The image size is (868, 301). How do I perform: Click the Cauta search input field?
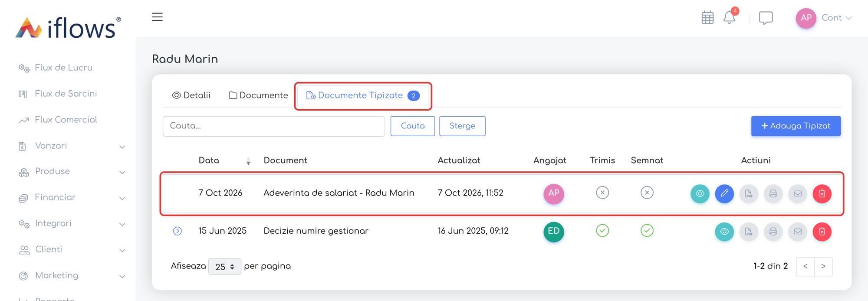pyautogui.click(x=274, y=126)
